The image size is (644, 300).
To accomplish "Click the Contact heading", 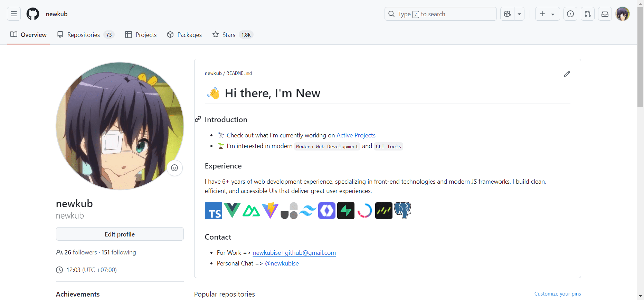I will [218, 237].
